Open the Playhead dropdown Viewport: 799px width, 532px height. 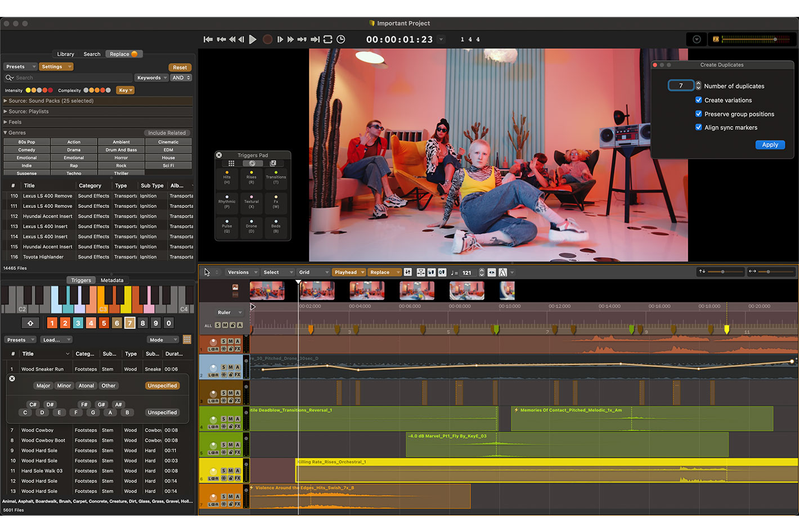click(349, 272)
